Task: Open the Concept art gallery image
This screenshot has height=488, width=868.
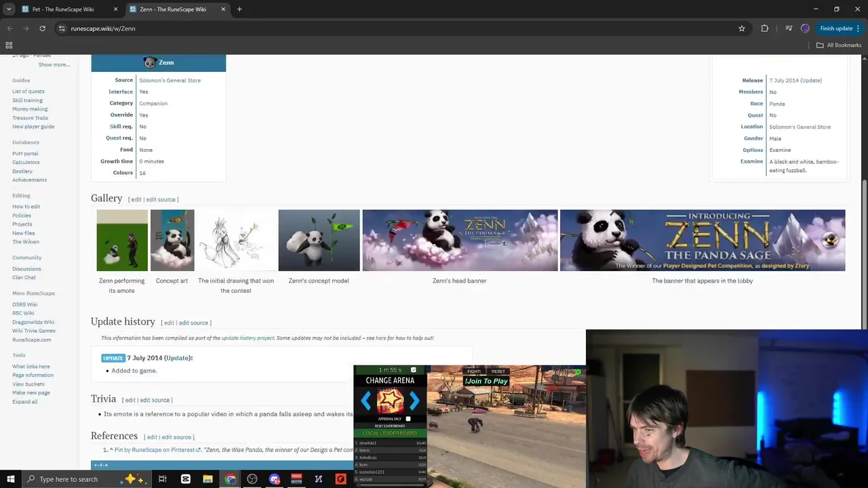Action: 172,240
